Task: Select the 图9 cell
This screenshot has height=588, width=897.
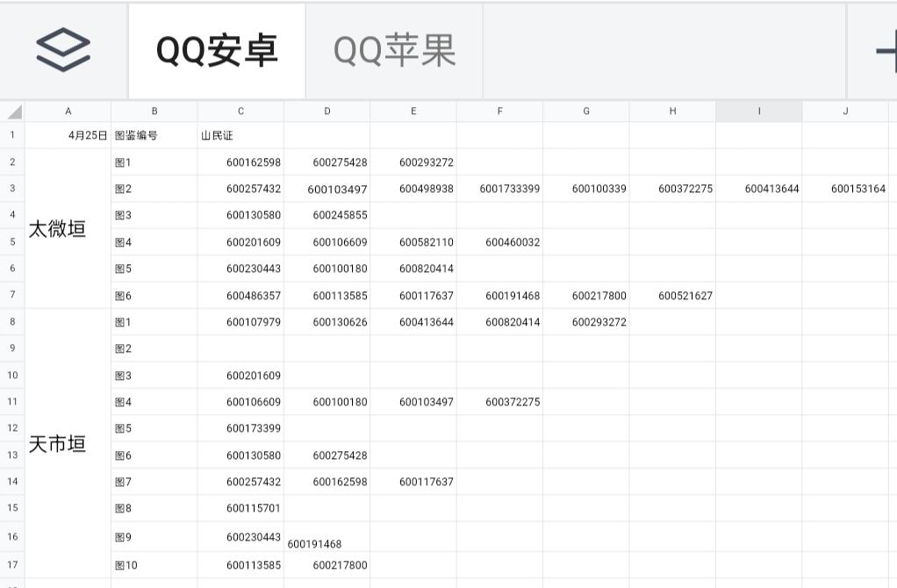Action: 154,537
